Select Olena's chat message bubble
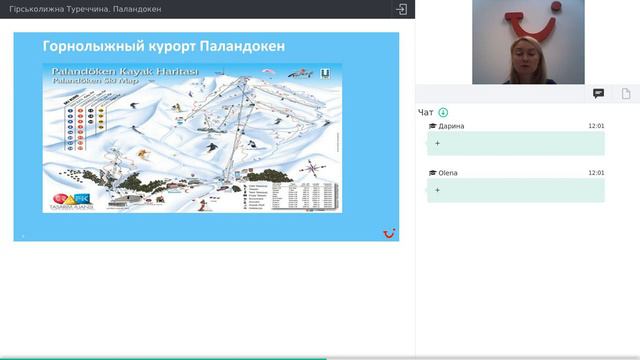The width and height of the screenshot is (640, 360). tap(516, 190)
